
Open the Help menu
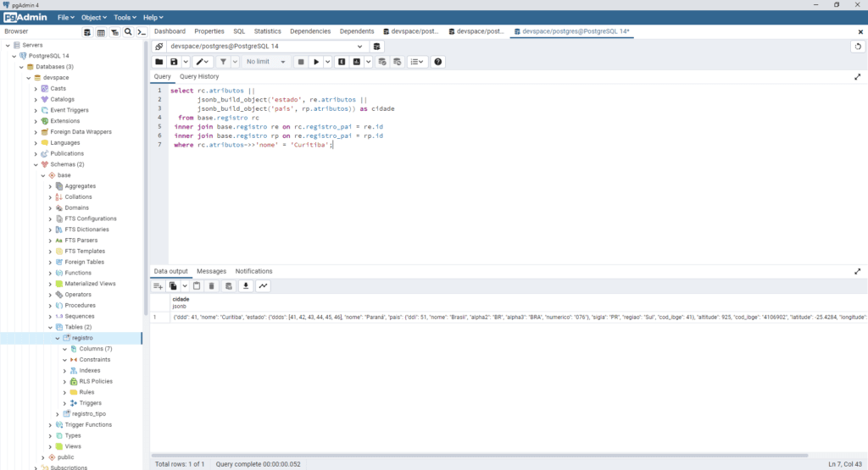point(153,18)
